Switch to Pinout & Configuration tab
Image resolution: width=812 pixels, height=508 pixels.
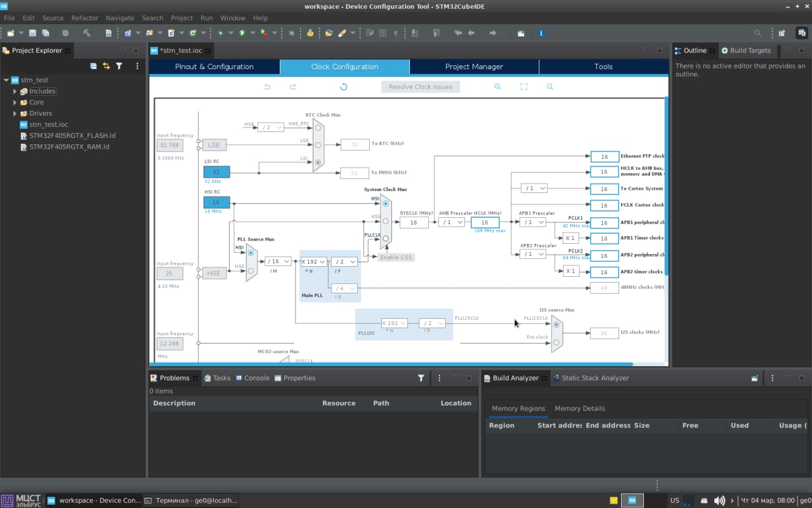(x=214, y=67)
